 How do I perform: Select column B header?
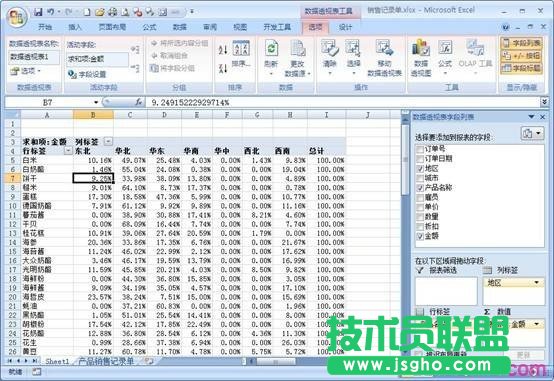click(93, 115)
